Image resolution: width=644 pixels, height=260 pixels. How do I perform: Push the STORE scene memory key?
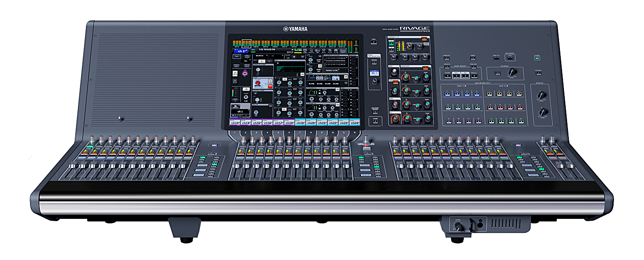[447, 75]
